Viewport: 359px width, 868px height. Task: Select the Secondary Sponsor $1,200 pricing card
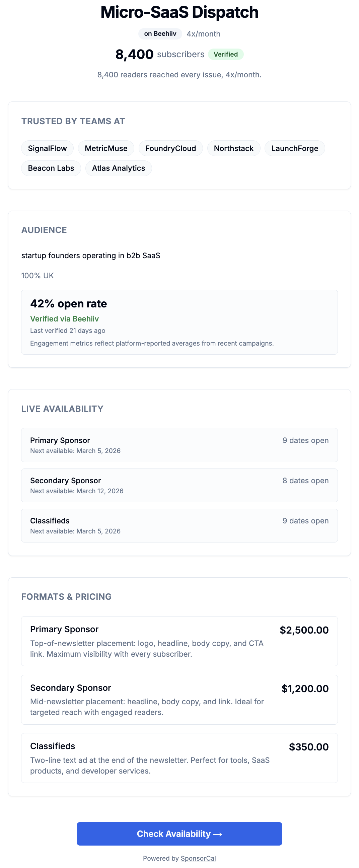(x=179, y=700)
